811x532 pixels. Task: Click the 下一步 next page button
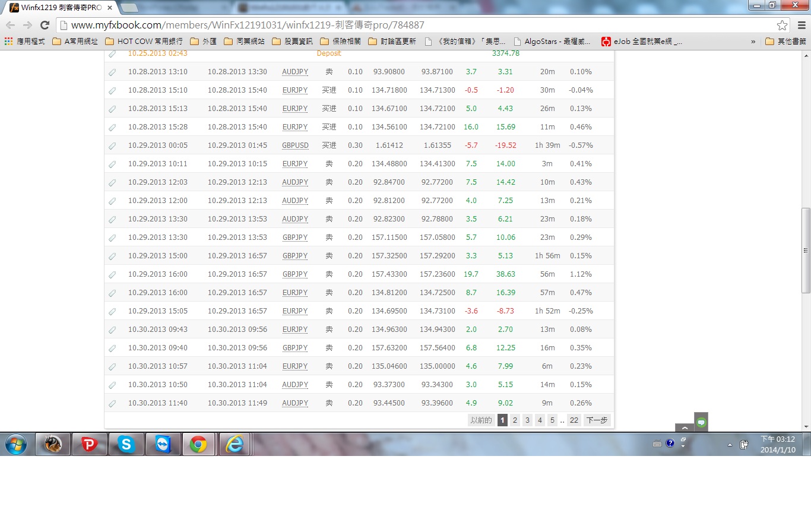(x=597, y=420)
